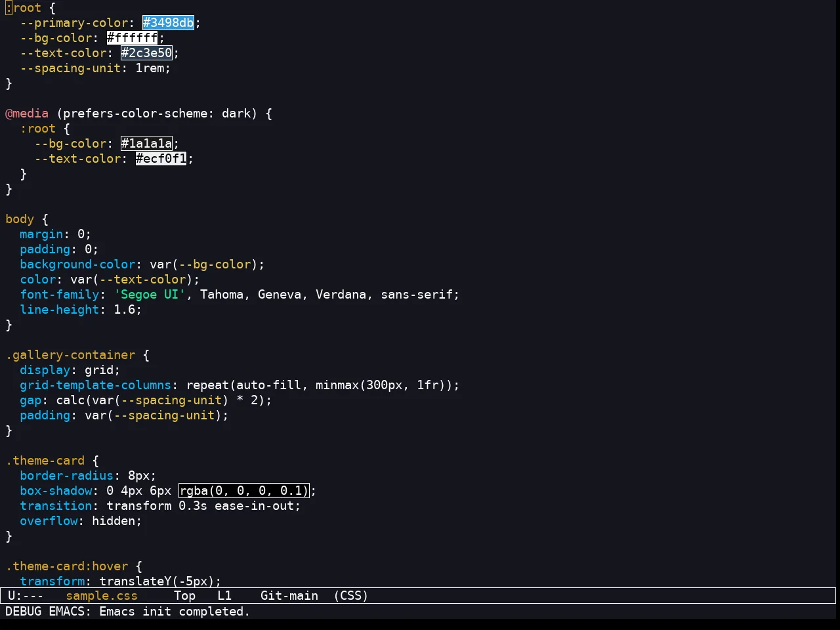Click the #ffffff bg-color value
This screenshot has height=630, width=840.
(x=132, y=38)
